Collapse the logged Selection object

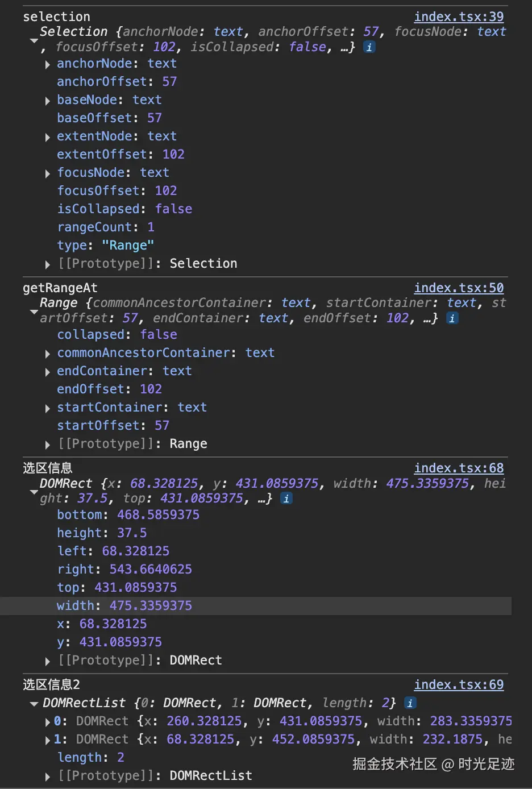coord(34,40)
